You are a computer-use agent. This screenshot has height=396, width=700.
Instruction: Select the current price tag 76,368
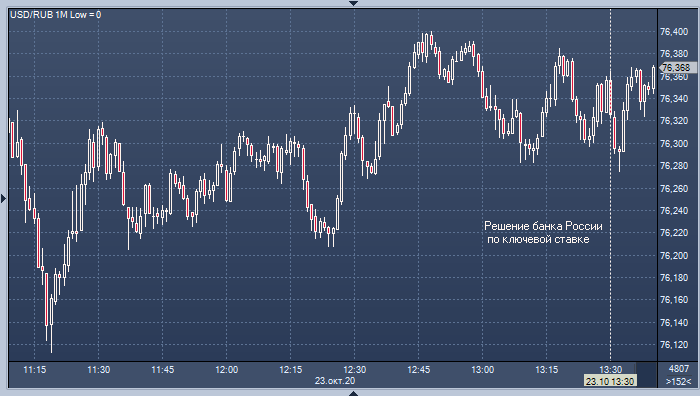677,68
